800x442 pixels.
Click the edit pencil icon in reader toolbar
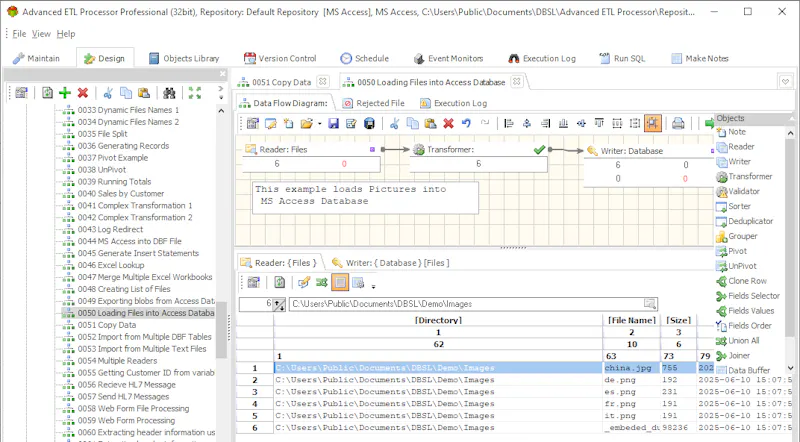pyautogui.click(x=304, y=282)
